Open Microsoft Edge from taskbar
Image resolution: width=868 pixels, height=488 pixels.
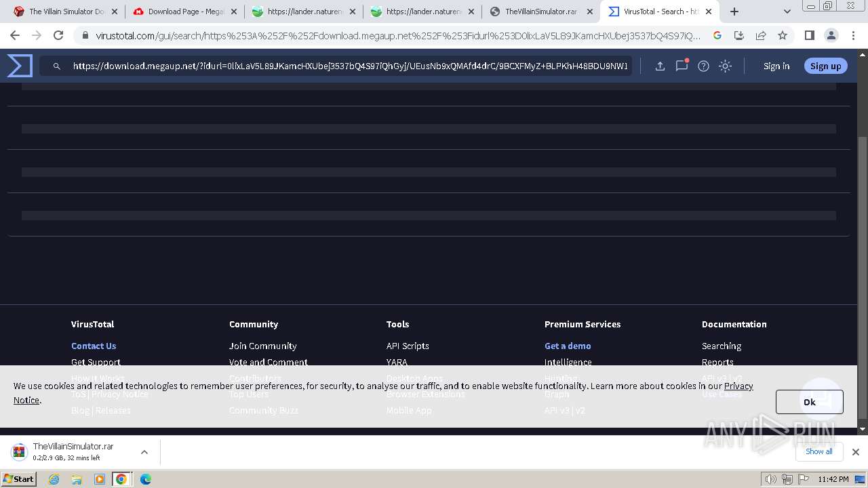tap(145, 479)
